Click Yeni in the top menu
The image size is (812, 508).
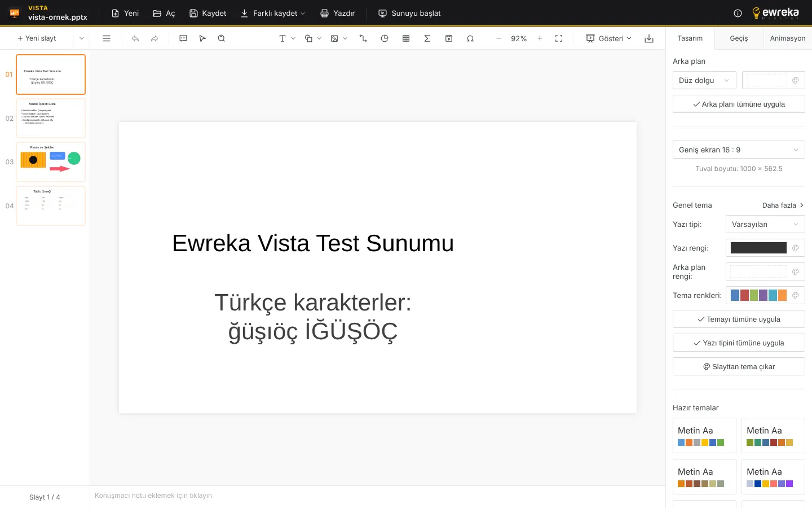(x=125, y=13)
